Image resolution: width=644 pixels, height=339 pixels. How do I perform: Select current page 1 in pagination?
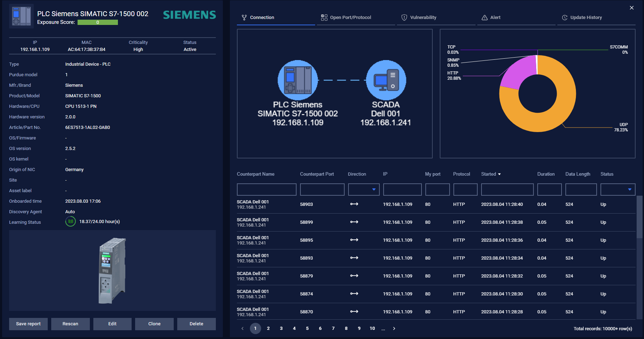coord(255,328)
